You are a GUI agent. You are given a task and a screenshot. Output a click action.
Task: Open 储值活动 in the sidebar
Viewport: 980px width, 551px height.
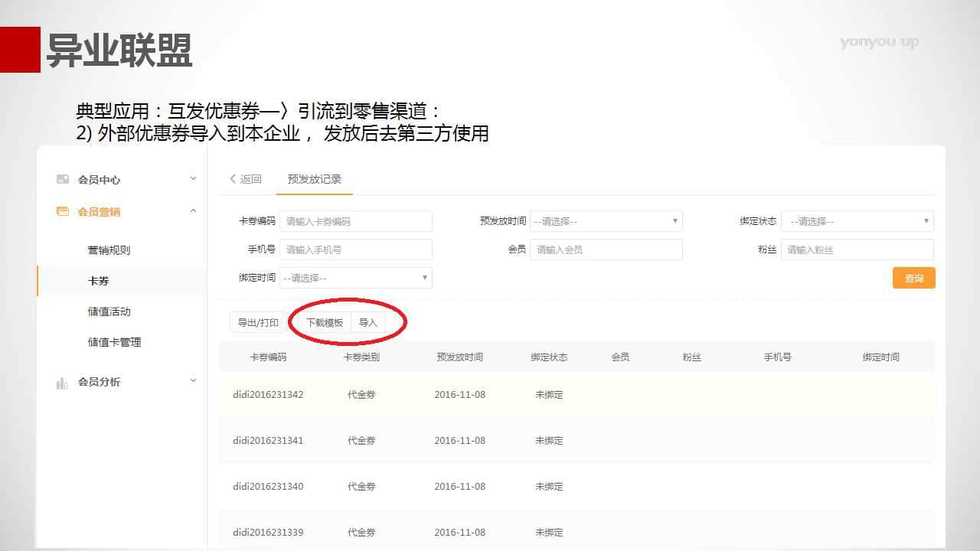109,311
